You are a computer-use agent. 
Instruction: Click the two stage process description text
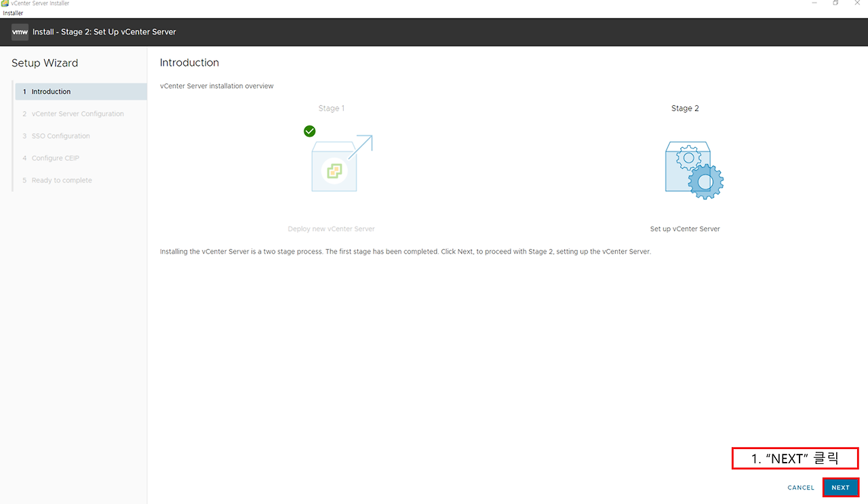coord(406,252)
